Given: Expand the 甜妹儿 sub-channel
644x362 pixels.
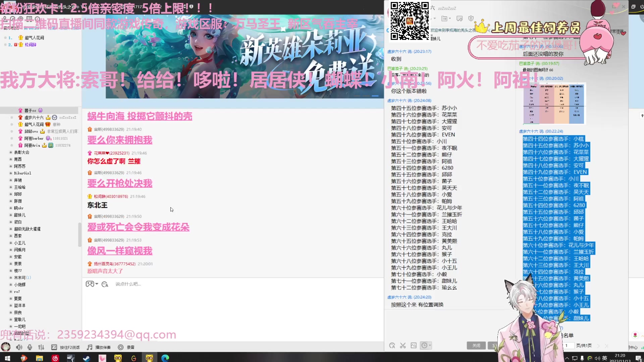Looking at the screenshot, I should tap(19, 215).
